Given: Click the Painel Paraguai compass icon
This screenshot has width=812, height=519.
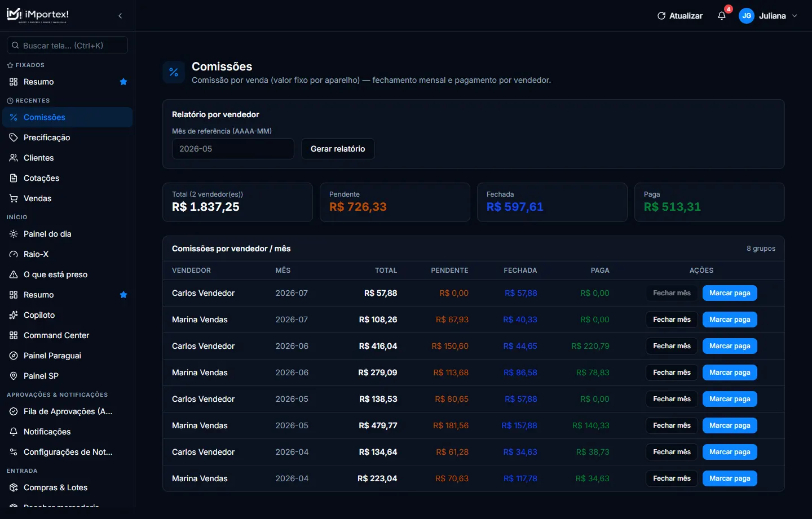Looking at the screenshot, I should pyautogui.click(x=14, y=356).
